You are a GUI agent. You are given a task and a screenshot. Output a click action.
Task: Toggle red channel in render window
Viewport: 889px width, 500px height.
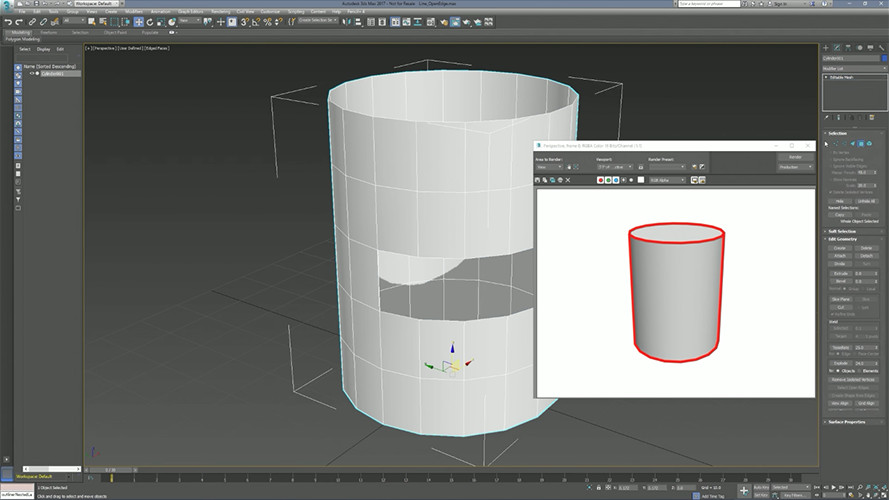(600, 180)
